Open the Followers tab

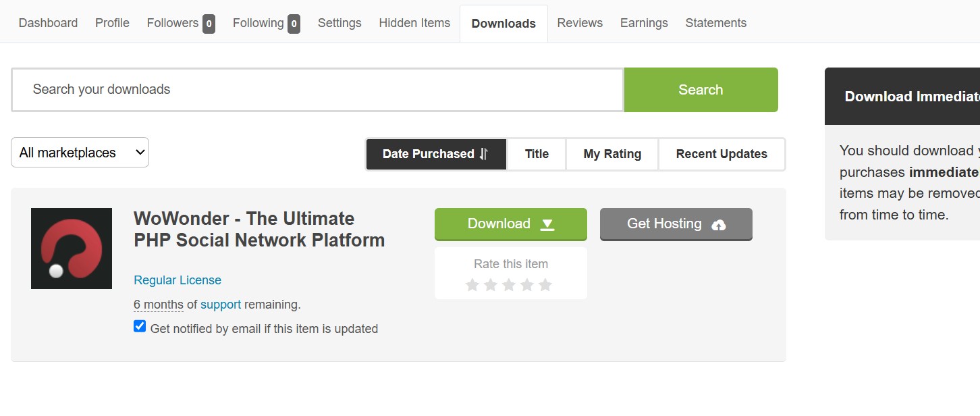coord(181,24)
